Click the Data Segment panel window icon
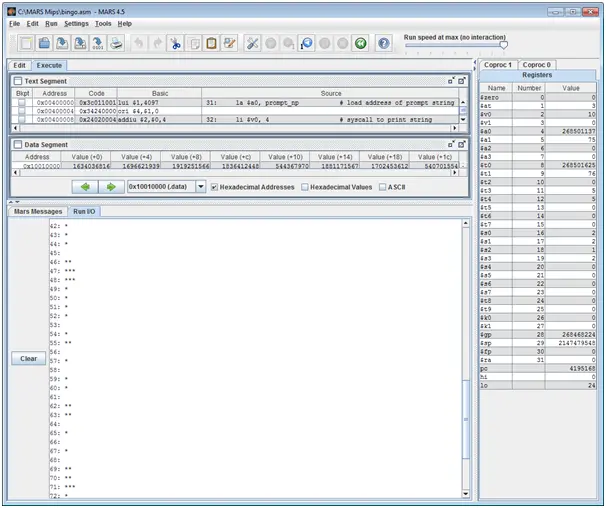The height and width of the screenshot is (508, 606). tap(18, 144)
